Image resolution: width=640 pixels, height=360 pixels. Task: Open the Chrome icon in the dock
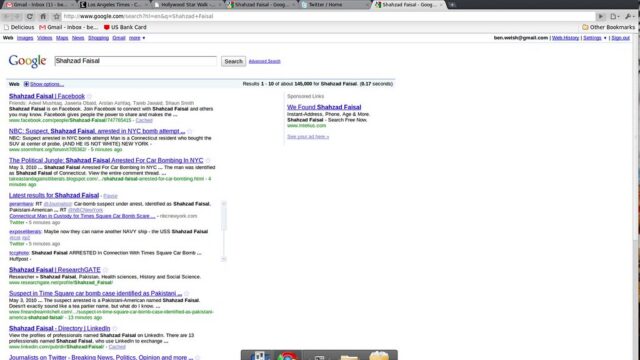287,356
